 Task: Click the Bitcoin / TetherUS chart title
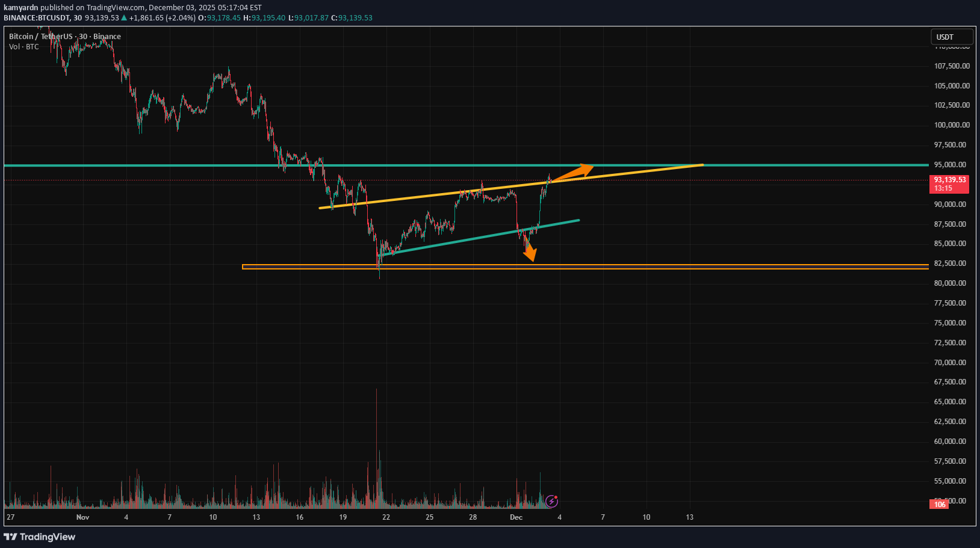point(64,37)
